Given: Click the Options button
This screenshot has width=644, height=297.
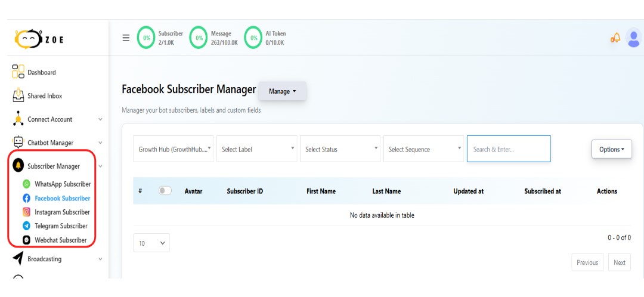Looking at the screenshot, I should 611,149.
